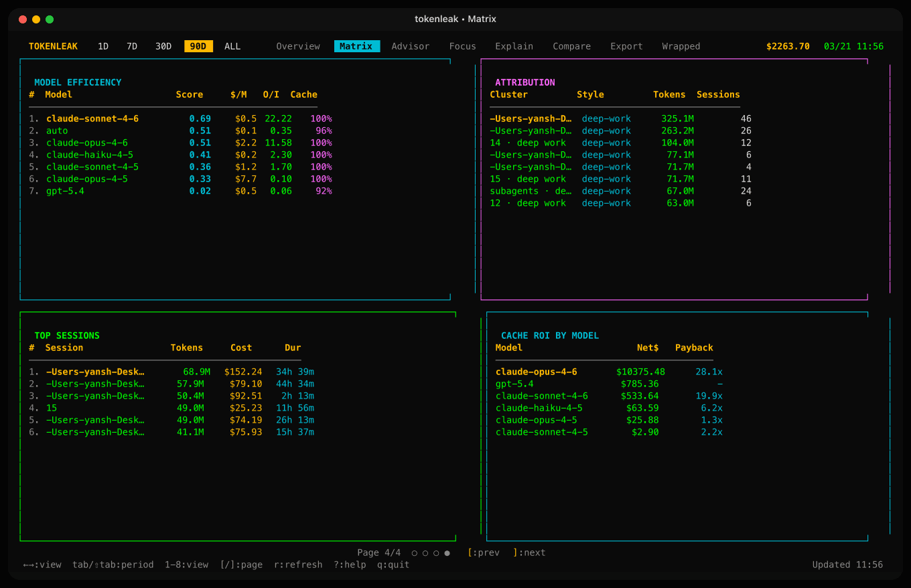
Task: Click the Dur column header
Action: (x=293, y=348)
